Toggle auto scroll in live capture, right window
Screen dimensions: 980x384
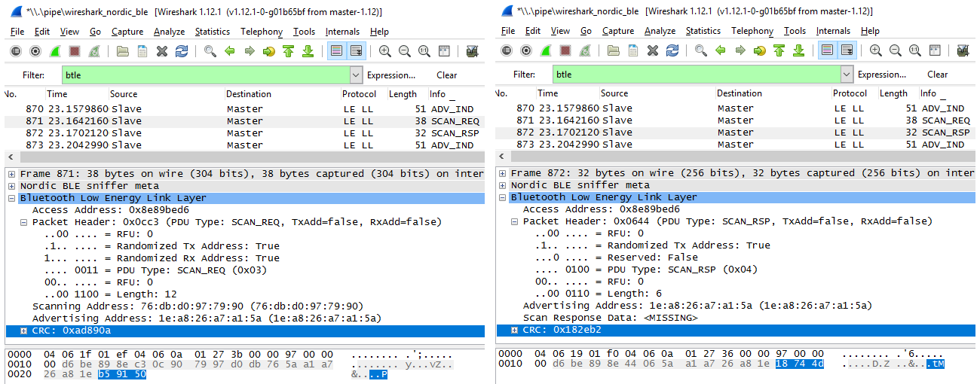click(x=847, y=50)
